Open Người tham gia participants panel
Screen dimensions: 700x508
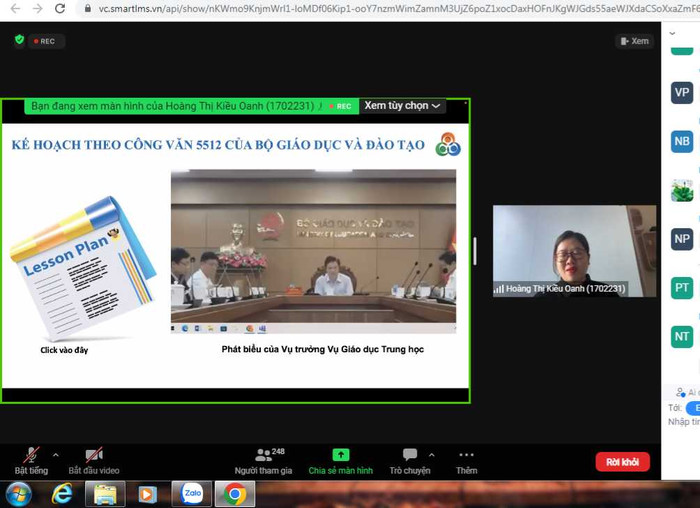(x=263, y=460)
